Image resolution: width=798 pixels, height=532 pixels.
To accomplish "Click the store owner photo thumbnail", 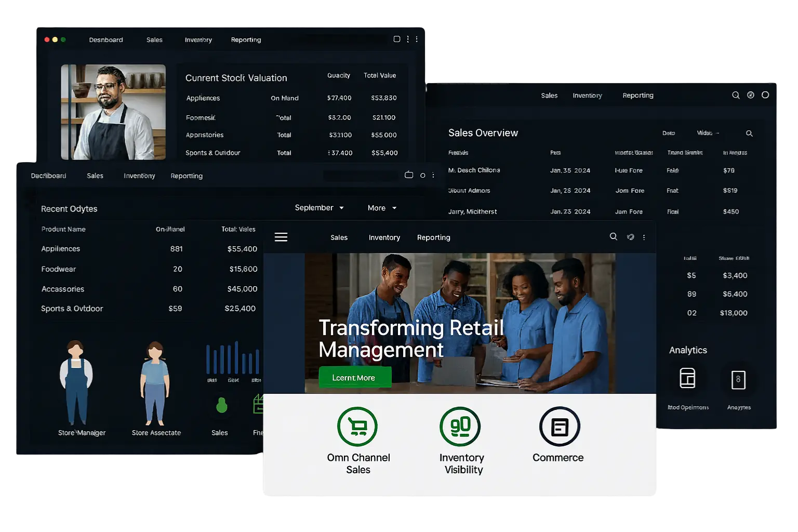I will pos(113,112).
